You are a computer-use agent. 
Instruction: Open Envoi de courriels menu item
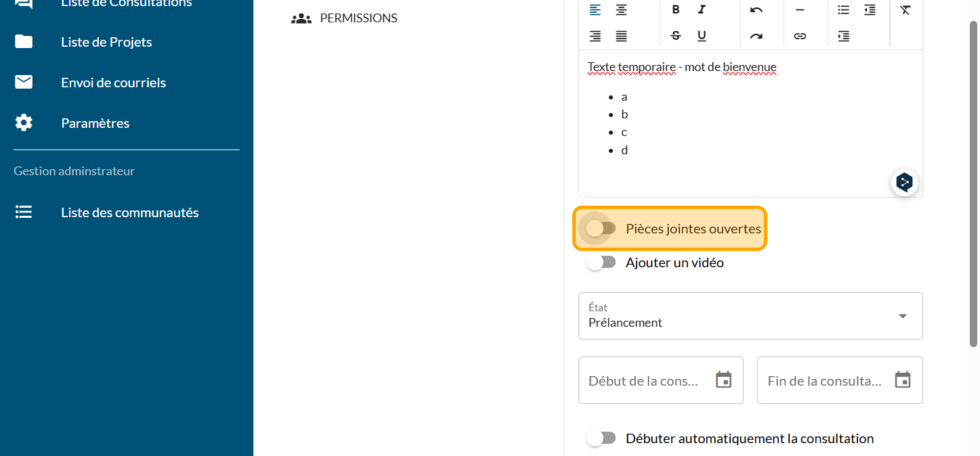click(113, 83)
